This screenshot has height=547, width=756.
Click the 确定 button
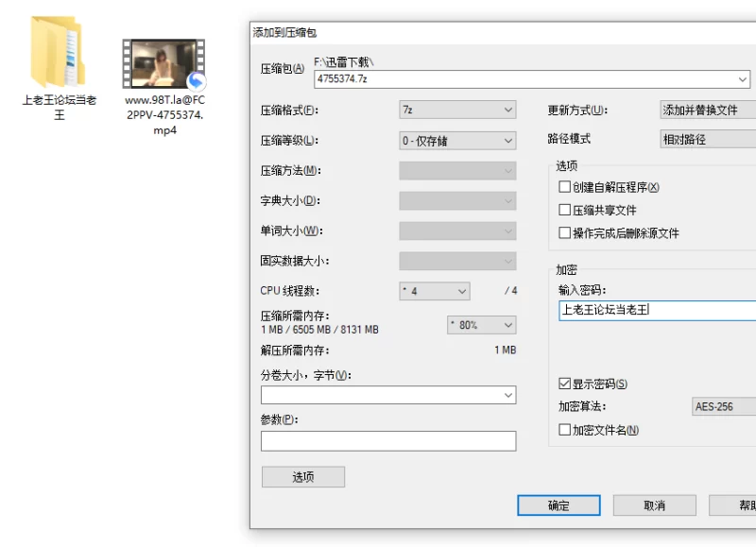(x=558, y=505)
